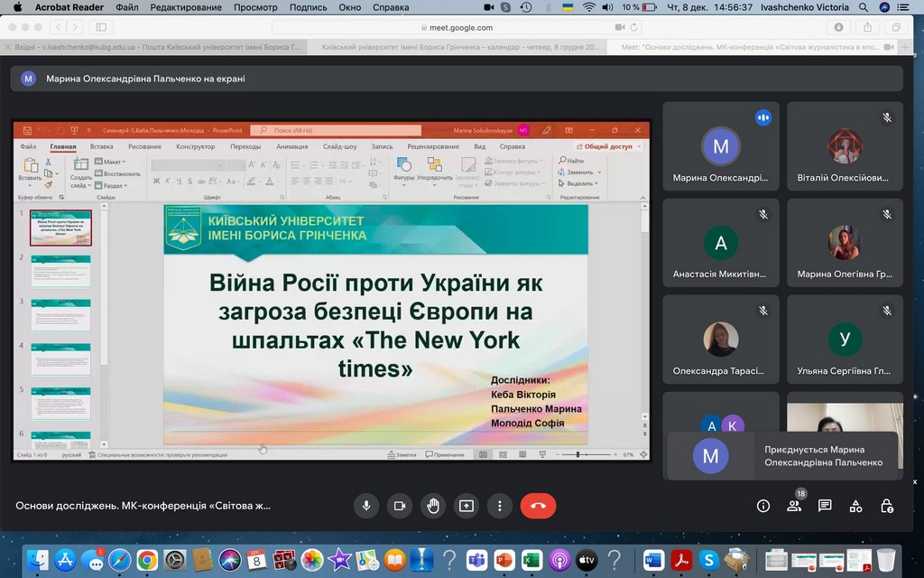Raise your hand in the meeting
Screen dimensions: 924x578
[433, 506]
